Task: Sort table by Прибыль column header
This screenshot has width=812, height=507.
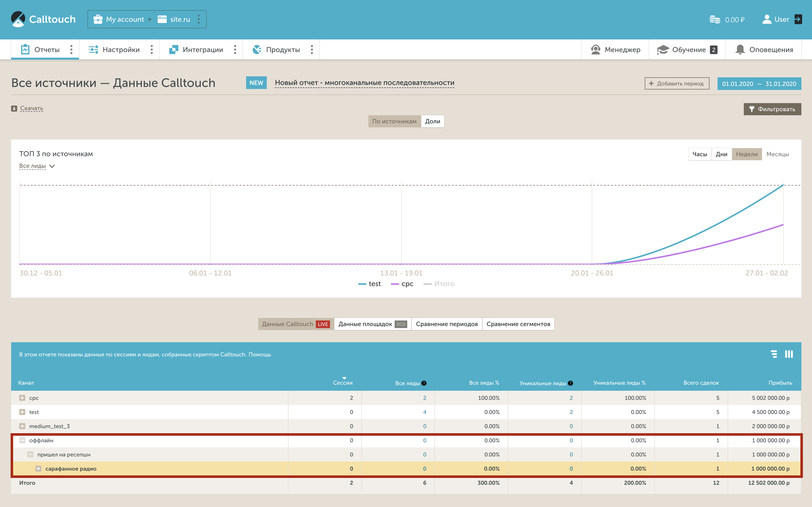Action: click(780, 383)
